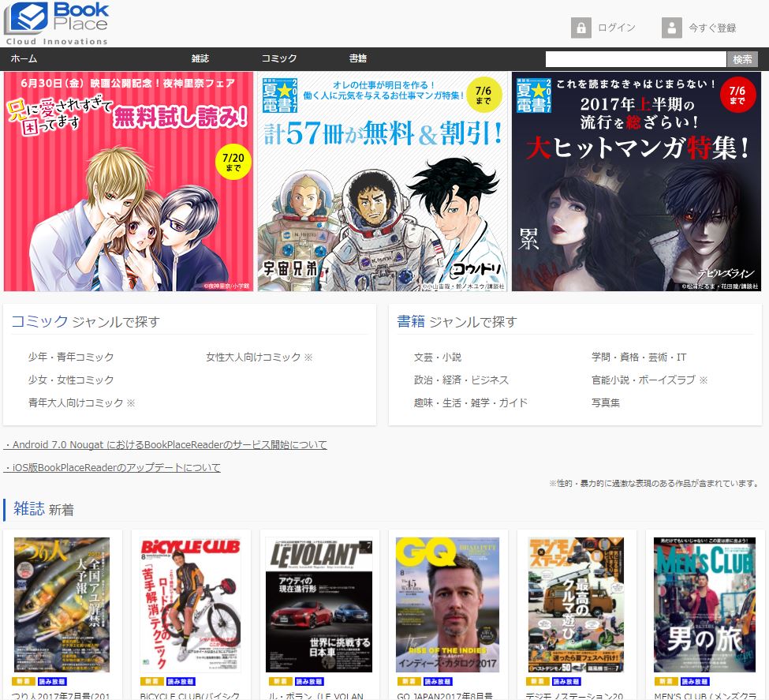Open the 今すぐ登録 registration link
Image resolution: width=769 pixels, height=700 pixels.
point(712,28)
